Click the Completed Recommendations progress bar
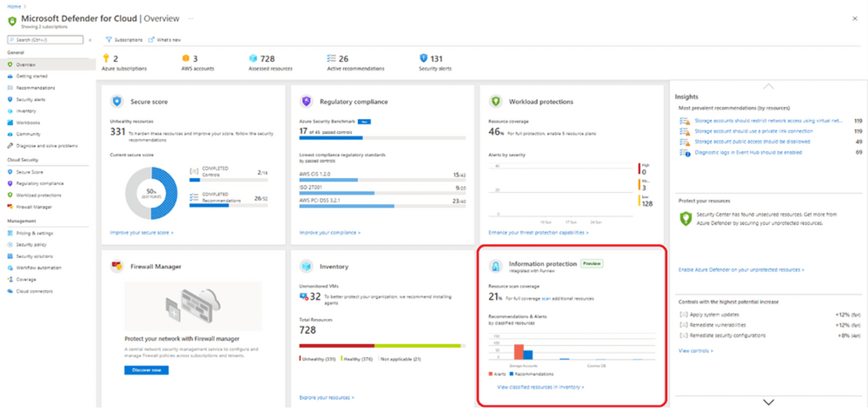 (x=229, y=205)
